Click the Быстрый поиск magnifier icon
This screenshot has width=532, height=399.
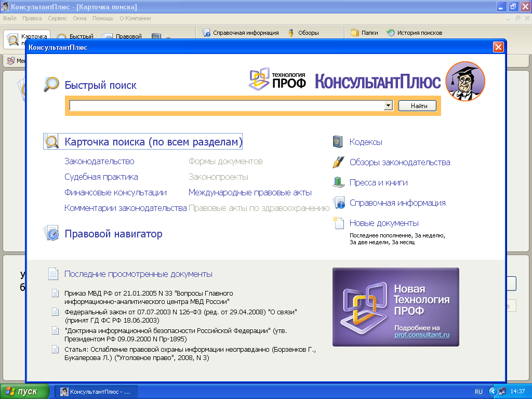pos(51,85)
